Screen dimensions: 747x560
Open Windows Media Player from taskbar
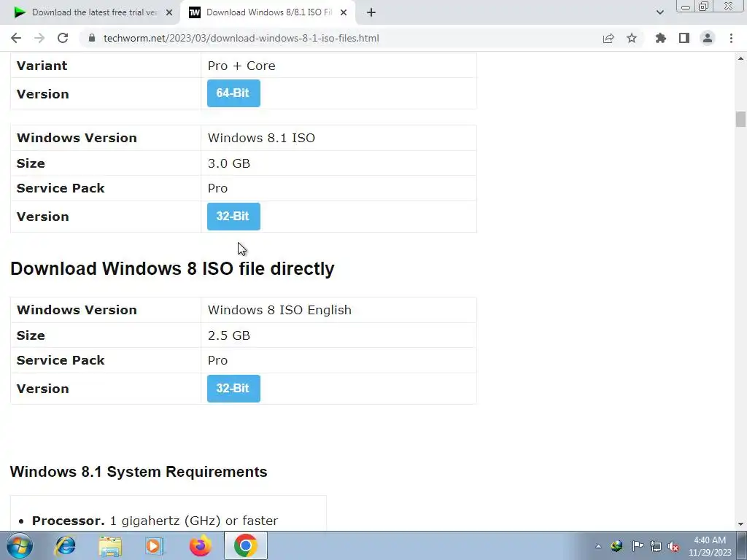155,545
